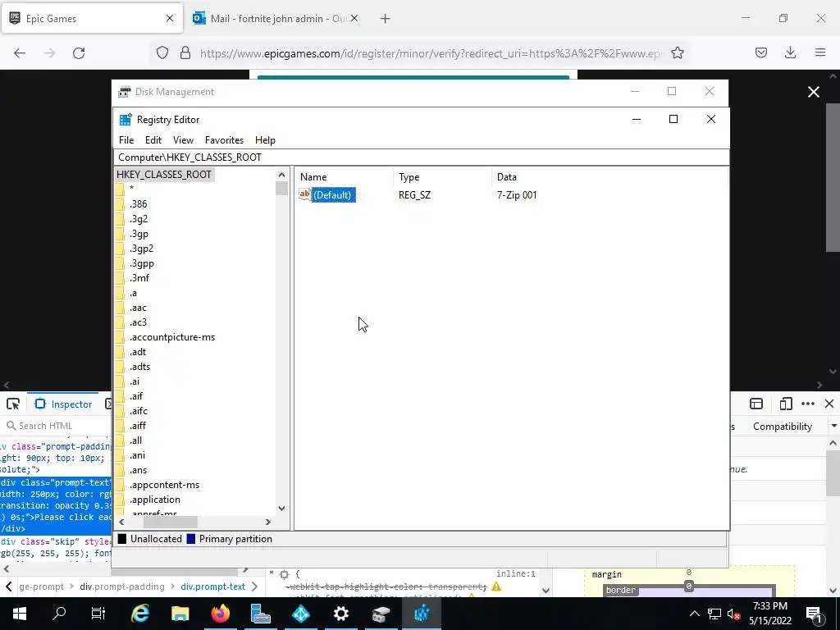Open the File menu in Registry Editor
This screenshot has width=840, height=630.
(126, 139)
